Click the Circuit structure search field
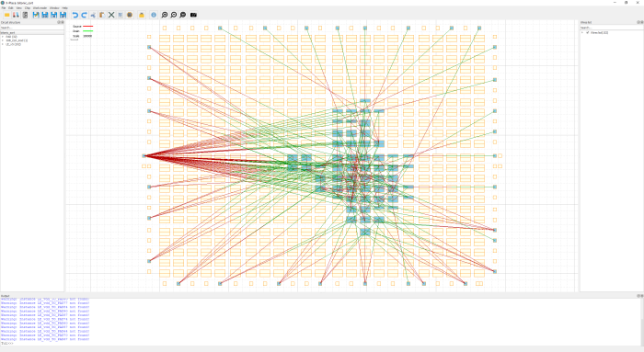This screenshot has width=644, height=352. (x=32, y=28)
